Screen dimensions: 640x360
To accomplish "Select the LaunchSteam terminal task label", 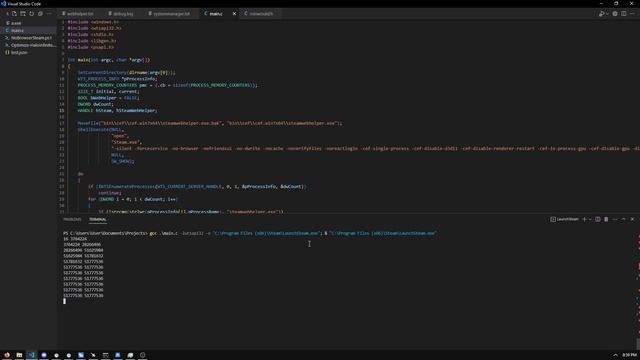I will 564,220.
